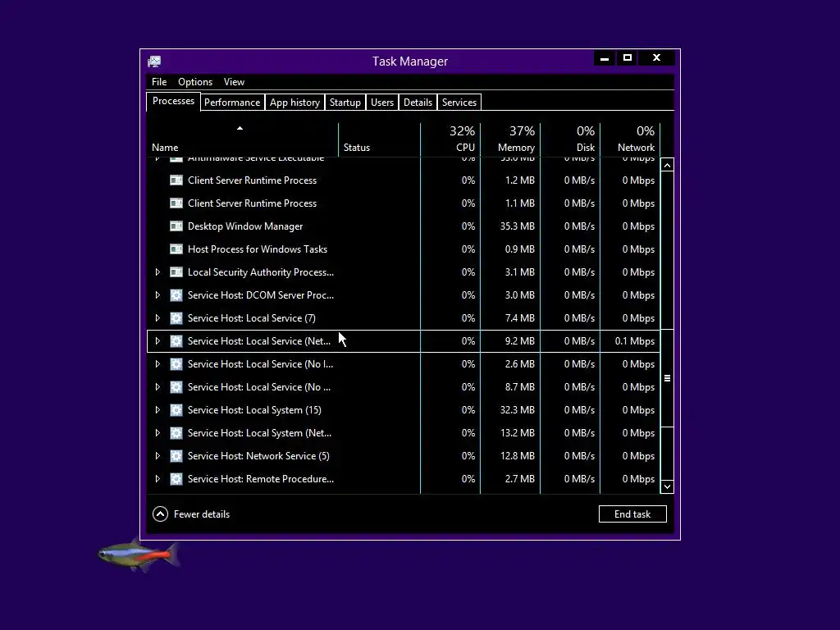Image resolution: width=840 pixels, height=630 pixels.
Task: Switch to the Services tab
Action: pyautogui.click(x=459, y=103)
